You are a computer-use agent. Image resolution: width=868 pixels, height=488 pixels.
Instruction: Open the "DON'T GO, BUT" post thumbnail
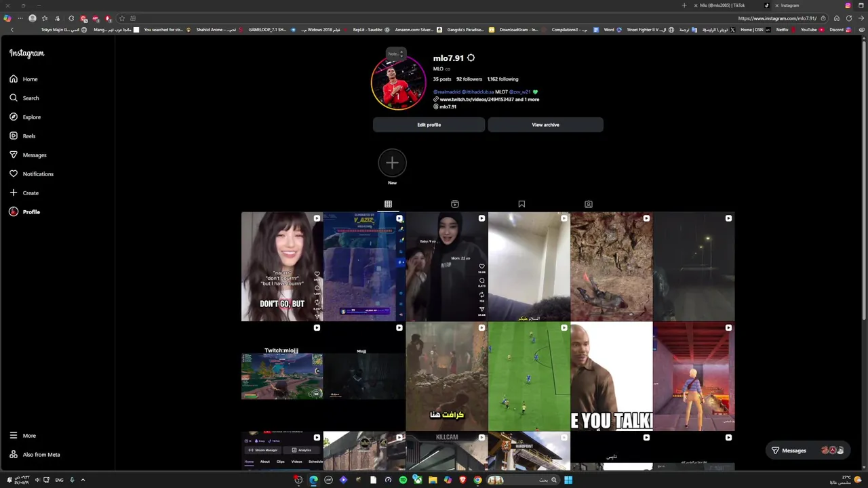282,266
